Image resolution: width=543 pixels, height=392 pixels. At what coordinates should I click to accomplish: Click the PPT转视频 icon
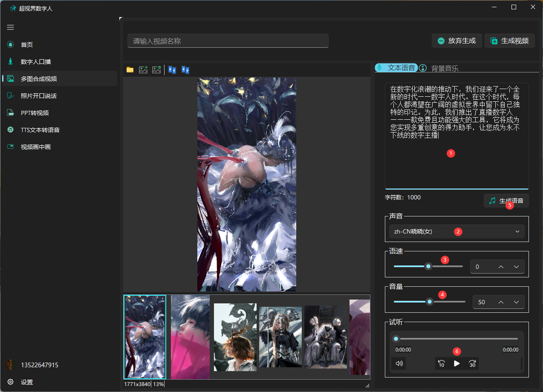[11, 113]
